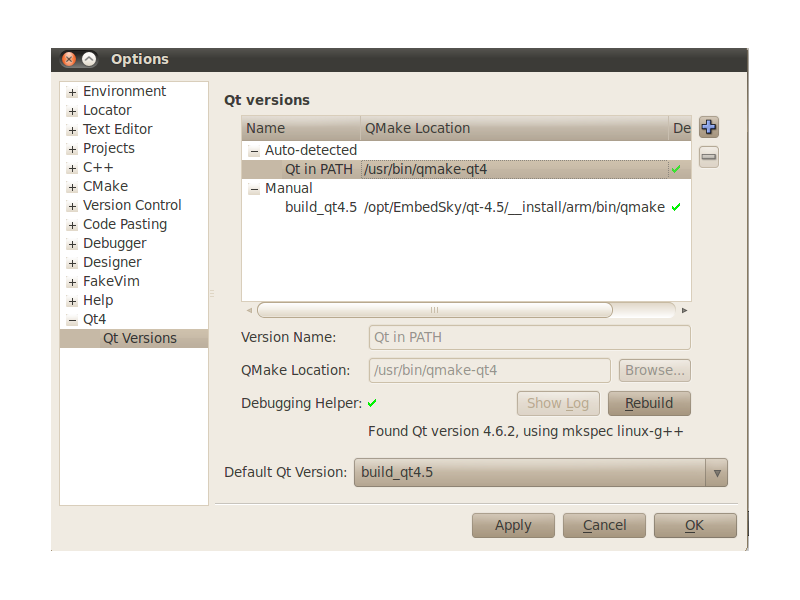Open the Debugger settings category
Image resolution: width=800 pixels, height=600 pixels.
click(114, 243)
